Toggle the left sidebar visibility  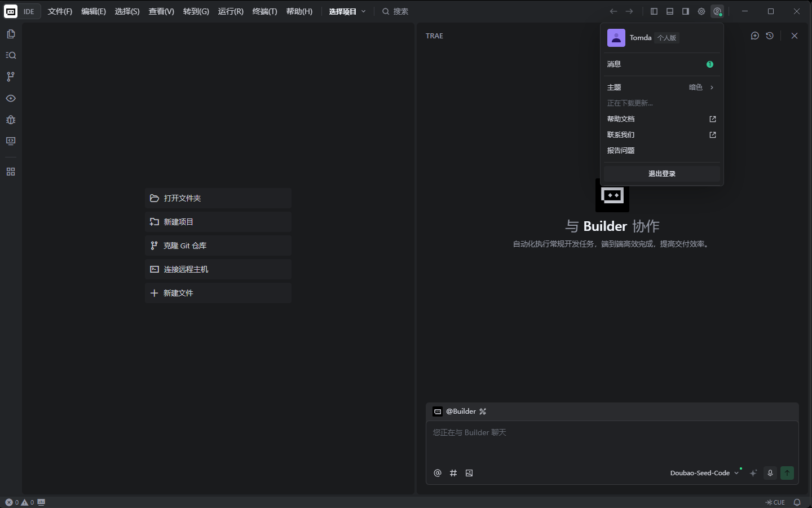click(x=654, y=11)
